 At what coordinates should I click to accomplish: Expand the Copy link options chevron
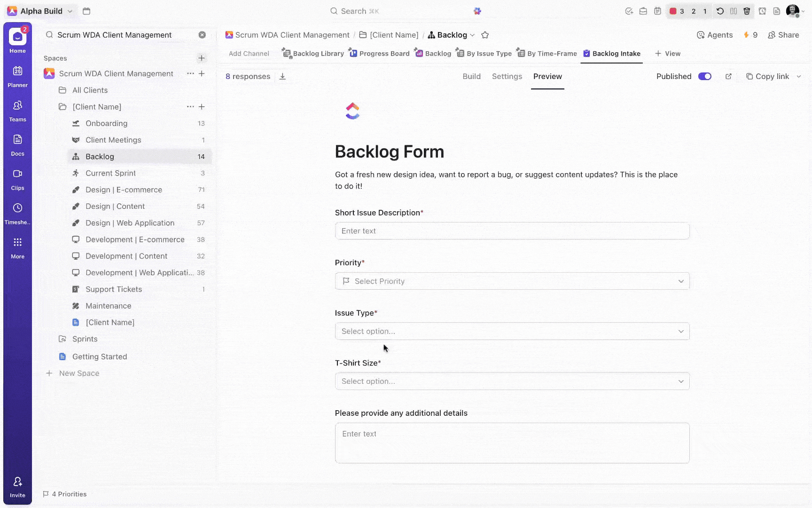point(799,76)
